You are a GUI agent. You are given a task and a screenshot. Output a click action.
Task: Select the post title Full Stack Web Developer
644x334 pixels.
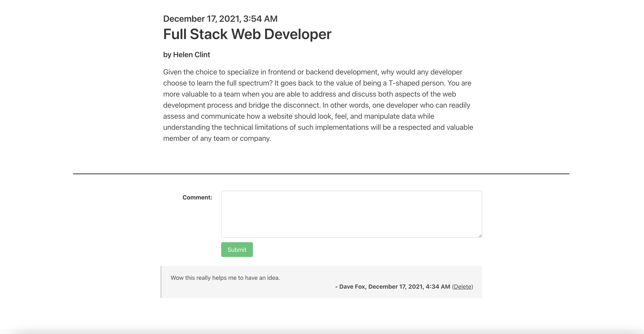tap(247, 34)
